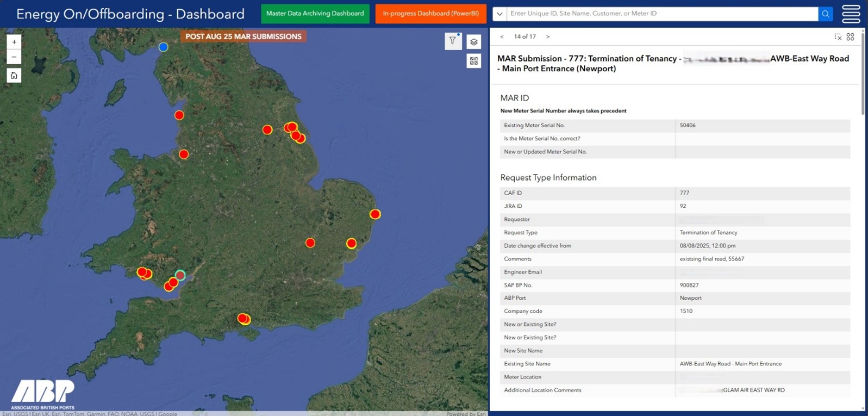Click the 'Requestor' row label
Viewport: 868px width, 416px height.
click(517, 219)
